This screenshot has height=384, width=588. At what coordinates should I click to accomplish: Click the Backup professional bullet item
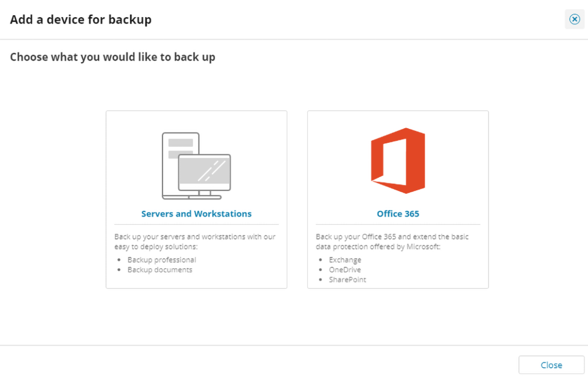click(162, 260)
